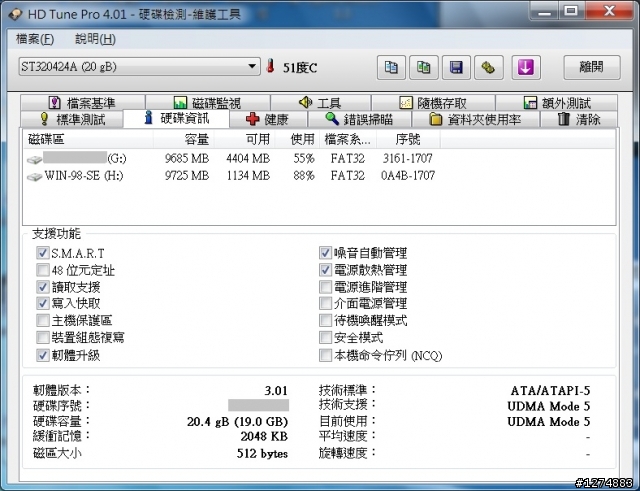
Task: Click the 9685 MB capacity cell
Action: (187, 158)
